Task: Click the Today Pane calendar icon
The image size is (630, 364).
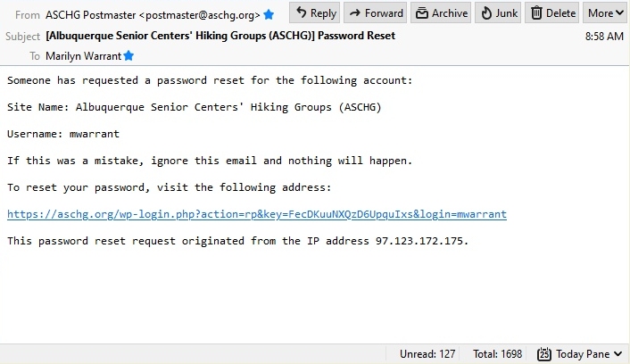Action: 544,354
